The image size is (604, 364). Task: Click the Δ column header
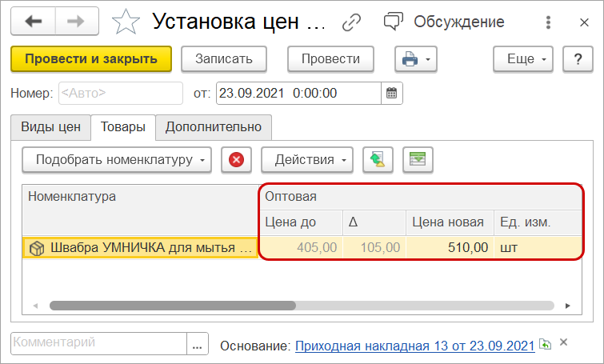click(x=374, y=222)
